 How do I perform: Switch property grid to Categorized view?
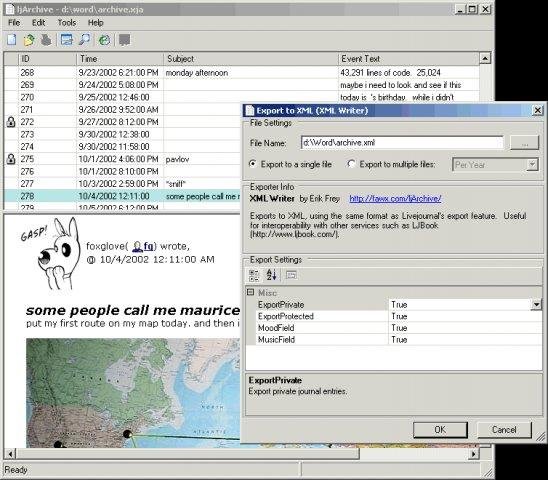coord(254,275)
